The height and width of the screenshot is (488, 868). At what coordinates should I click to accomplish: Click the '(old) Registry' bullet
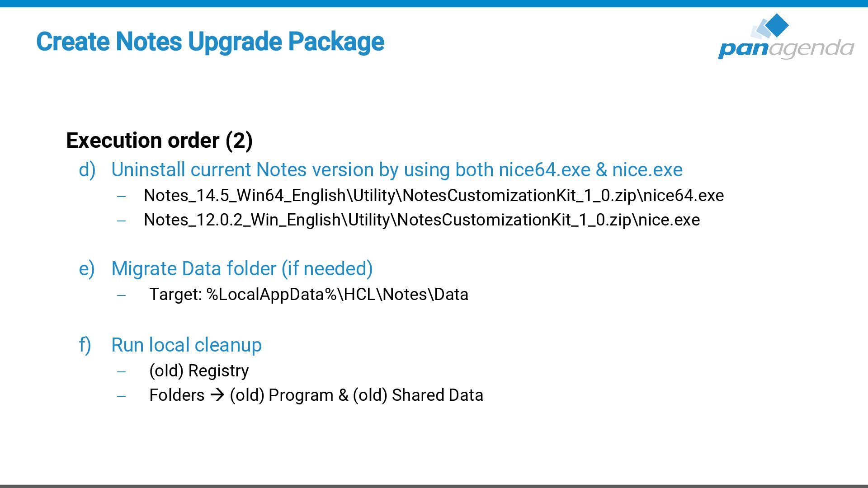coord(199,371)
